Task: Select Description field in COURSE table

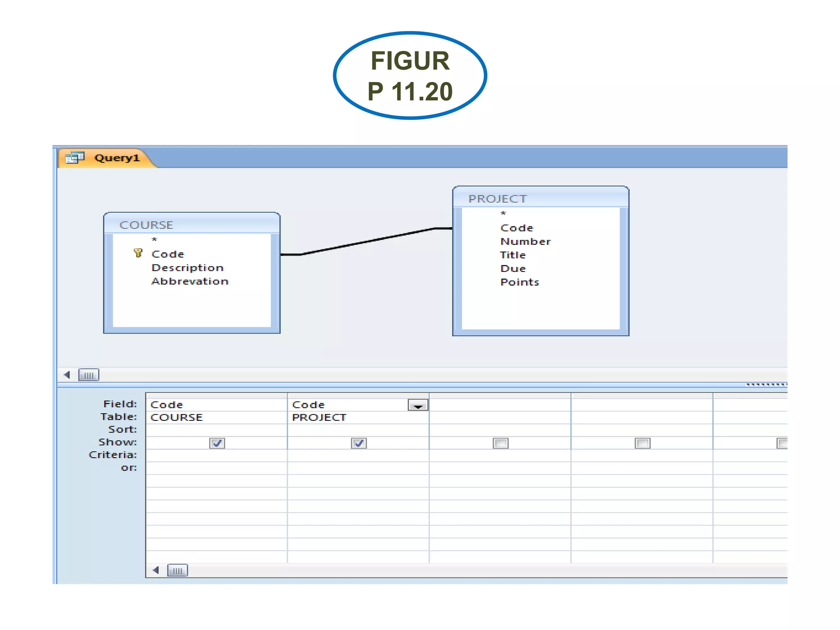Action: click(x=187, y=268)
